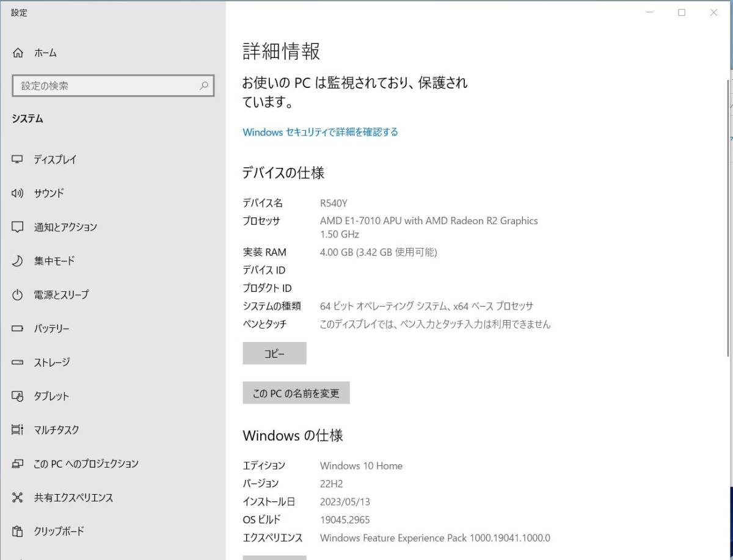Viewport: 733px width, 560px height.
Task: Click the Display monitor icon
Action: (x=17, y=159)
